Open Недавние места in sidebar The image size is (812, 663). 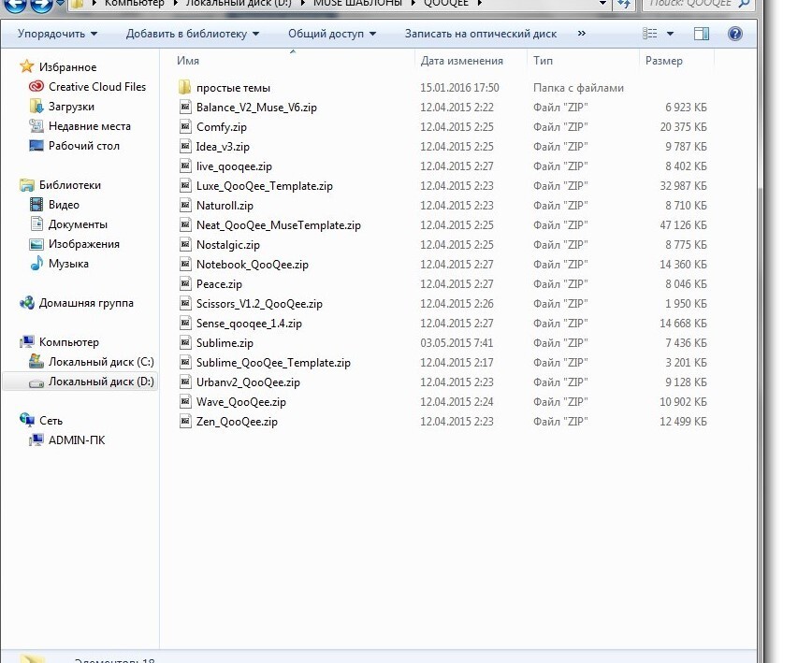[89, 126]
